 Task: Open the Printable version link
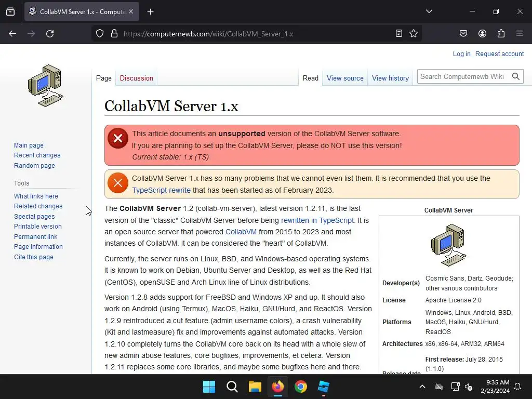click(x=37, y=227)
